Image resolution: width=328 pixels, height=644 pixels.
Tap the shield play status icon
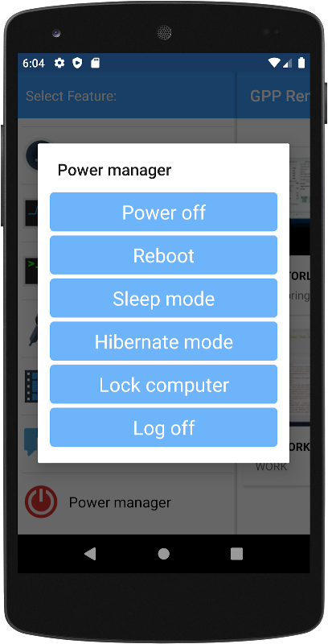(77, 63)
